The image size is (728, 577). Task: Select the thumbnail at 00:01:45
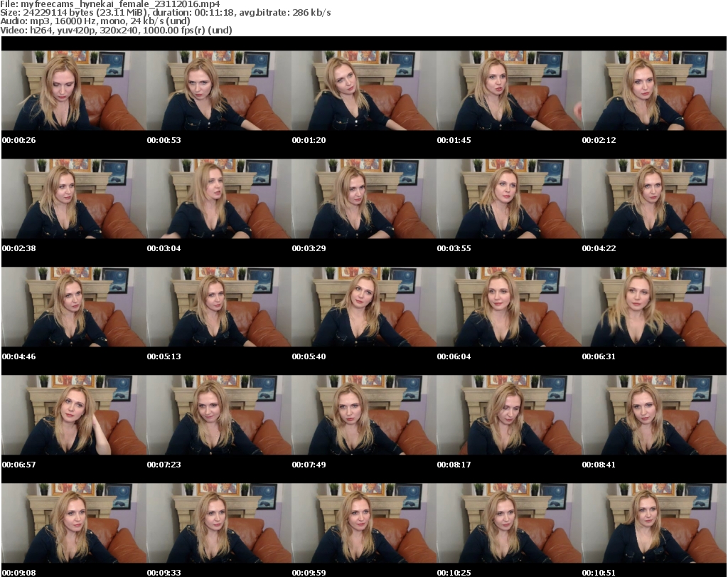coord(509,90)
